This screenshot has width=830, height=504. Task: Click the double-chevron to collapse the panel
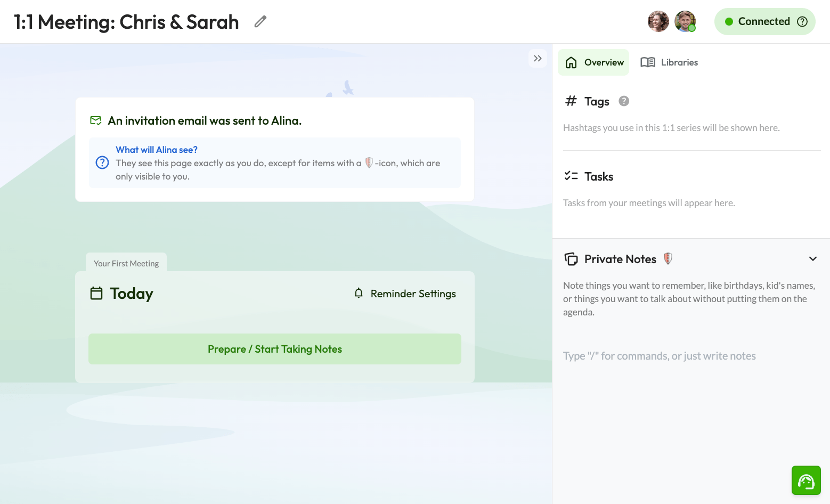[x=538, y=58]
